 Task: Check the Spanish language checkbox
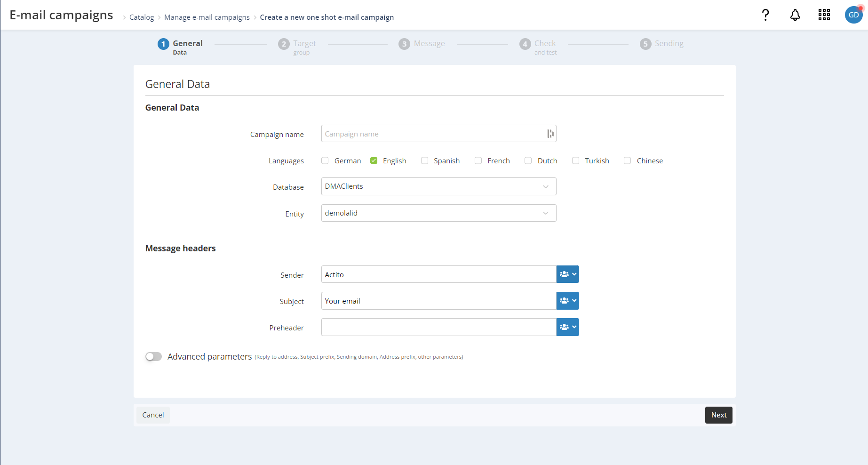pyautogui.click(x=425, y=160)
